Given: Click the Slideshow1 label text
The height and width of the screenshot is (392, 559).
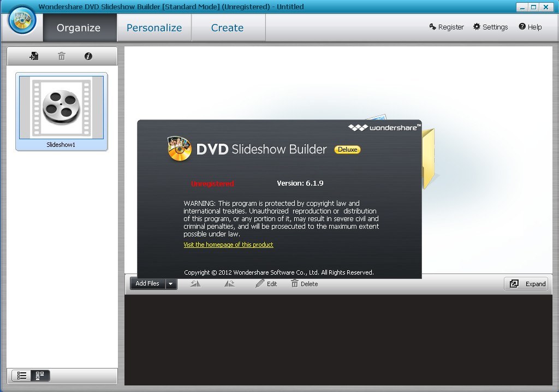Looking at the screenshot, I should tap(61, 145).
